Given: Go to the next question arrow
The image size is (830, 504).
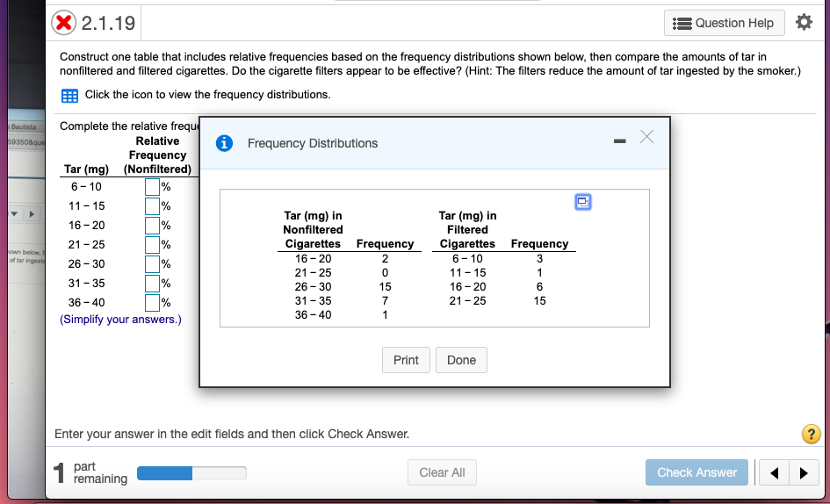Looking at the screenshot, I should point(804,472).
